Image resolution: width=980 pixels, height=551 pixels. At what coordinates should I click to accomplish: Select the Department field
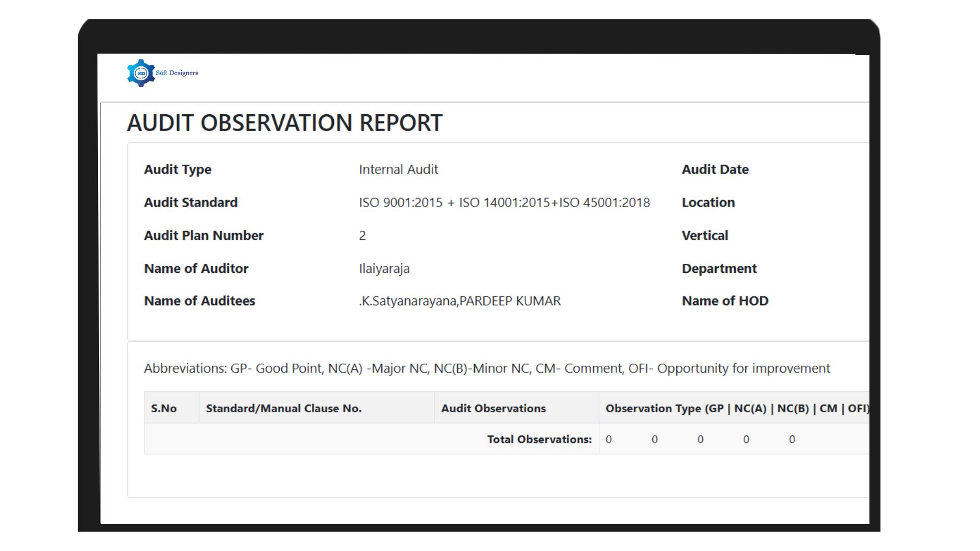point(719,268)
